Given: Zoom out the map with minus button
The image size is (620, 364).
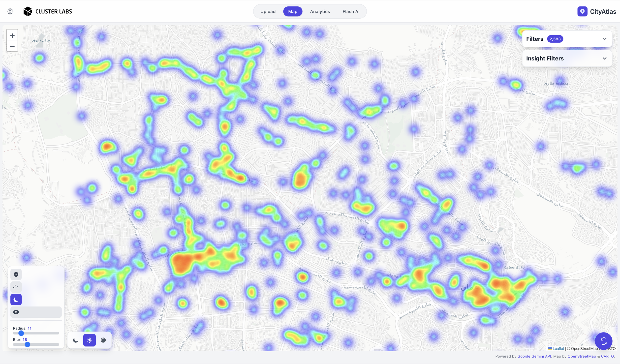Looking at the screenshot, I should pos(12,46).
